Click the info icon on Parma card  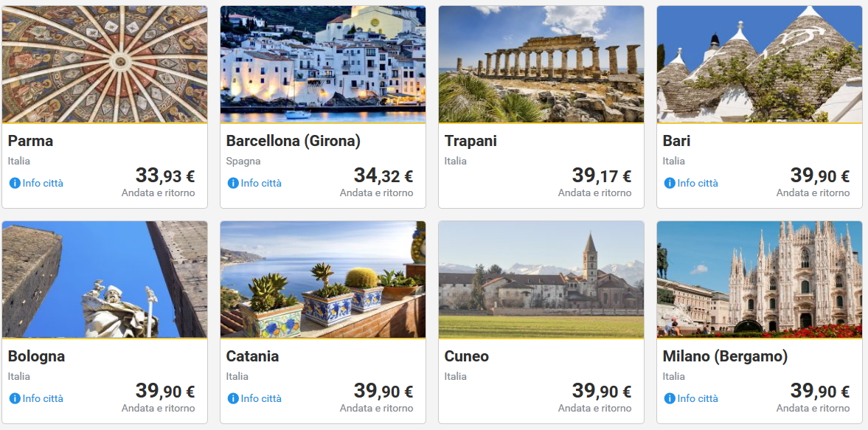[x=15, y=183]
